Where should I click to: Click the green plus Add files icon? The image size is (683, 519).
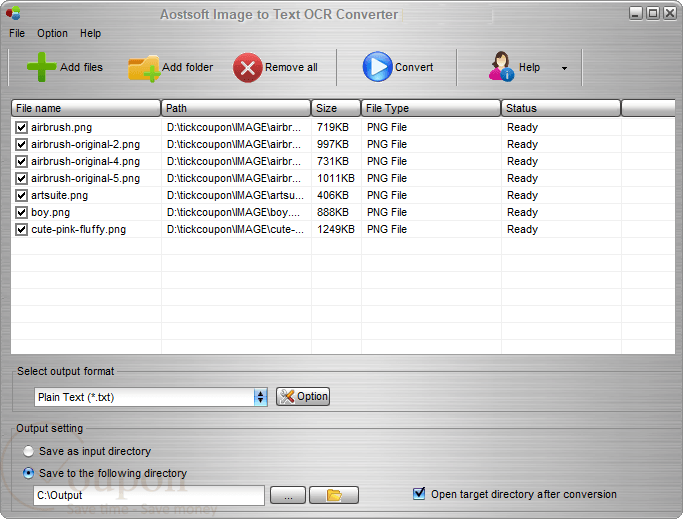pyautogui.click(x=41, y=67)
